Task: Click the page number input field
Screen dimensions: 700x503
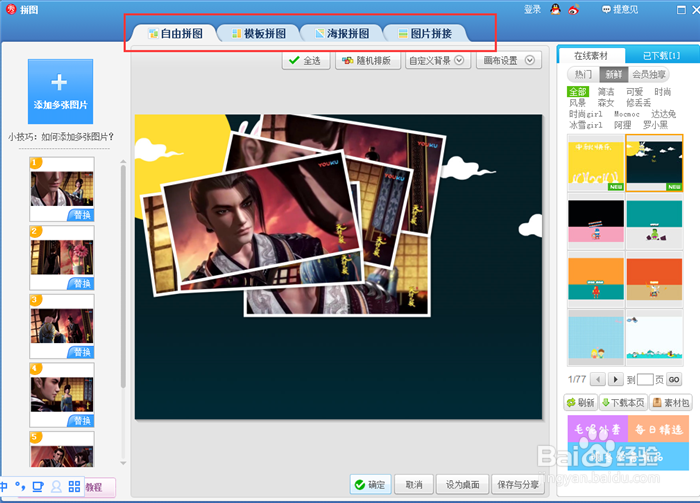Action: click(x=645, y=379)
